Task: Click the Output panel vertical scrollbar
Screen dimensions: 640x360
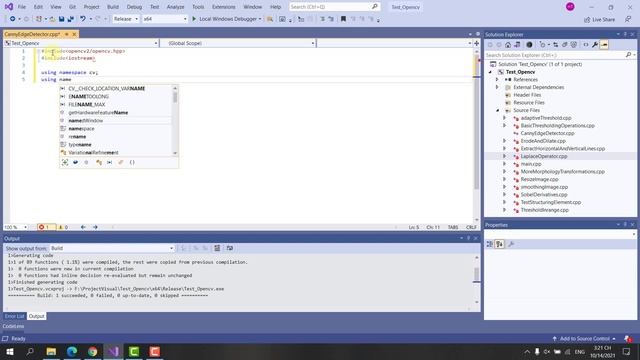Action: [x=476, y=280]
